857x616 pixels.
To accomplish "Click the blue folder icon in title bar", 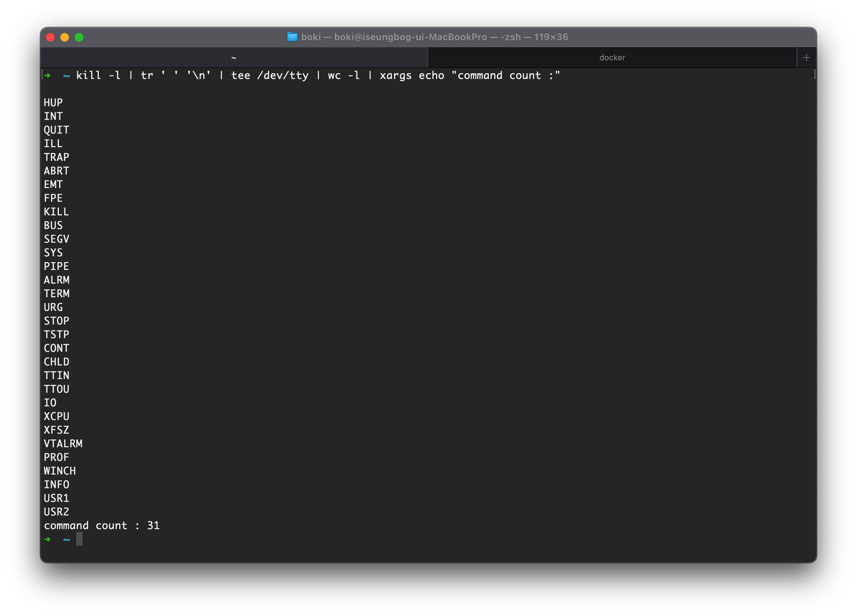I will point(292,37).
